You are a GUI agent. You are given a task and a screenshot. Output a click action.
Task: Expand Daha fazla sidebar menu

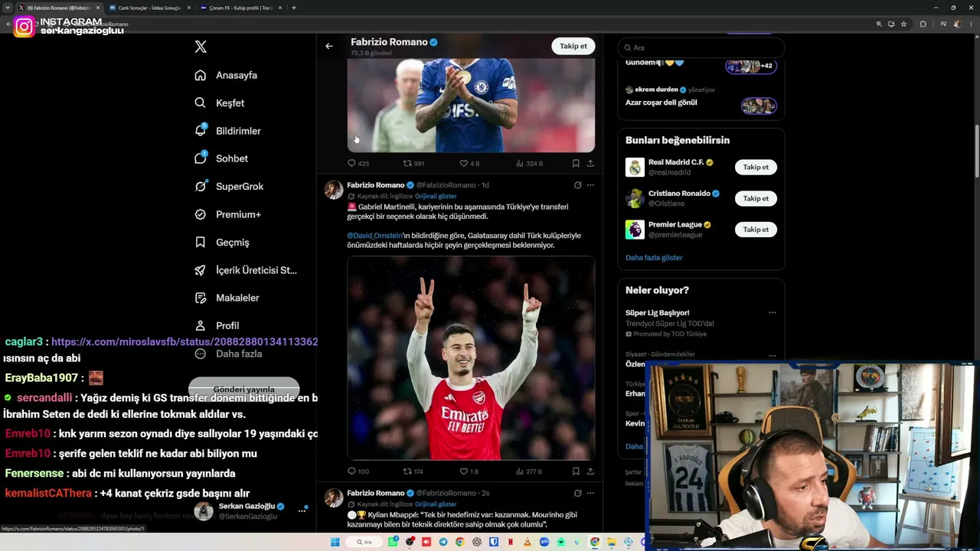tap(228, 354)
